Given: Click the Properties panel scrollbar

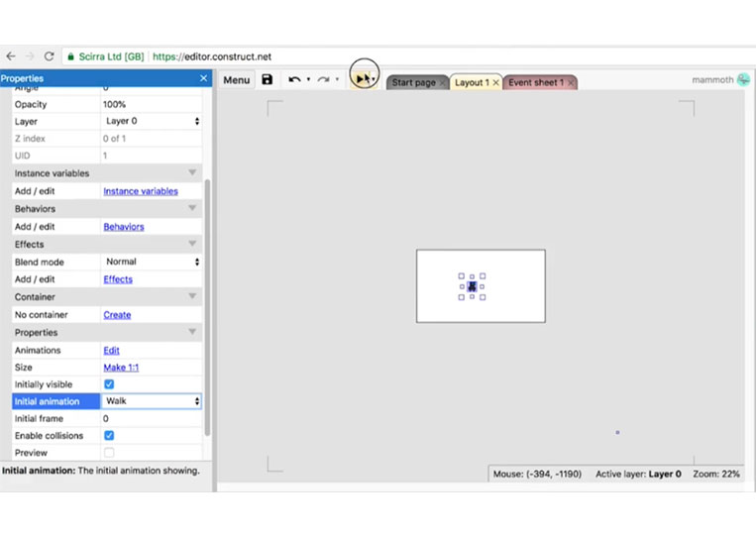Looking at the screenshot, I should pos(207,307).
